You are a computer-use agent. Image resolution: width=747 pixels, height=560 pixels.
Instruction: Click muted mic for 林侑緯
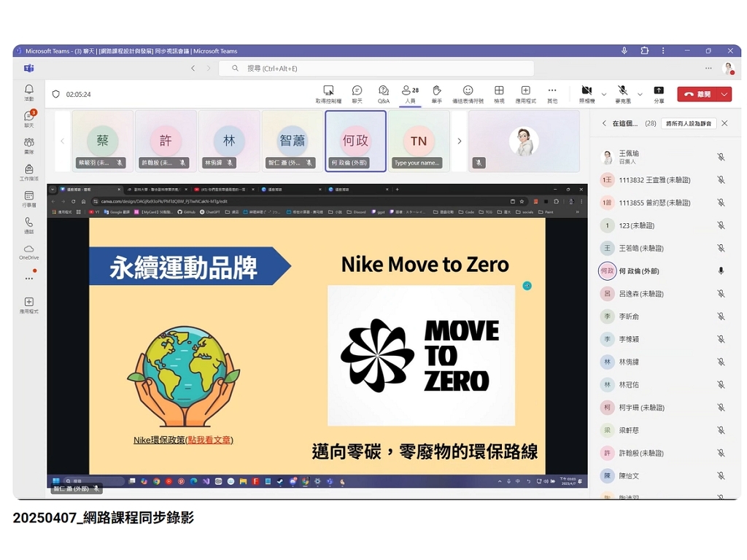click(x=721, y=362)
